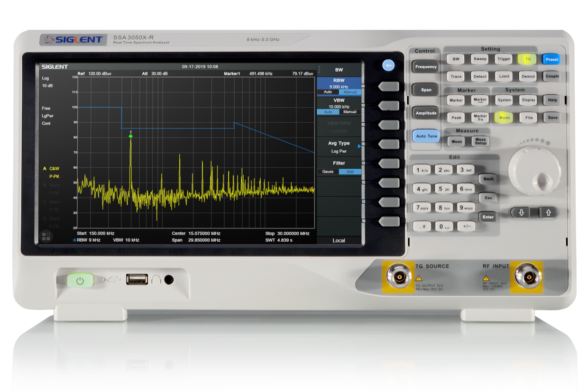This screenshot has height=392, width=588.
Task: Hit the Frequency control key
Action: pyautogui.click(x=426, y=67)
